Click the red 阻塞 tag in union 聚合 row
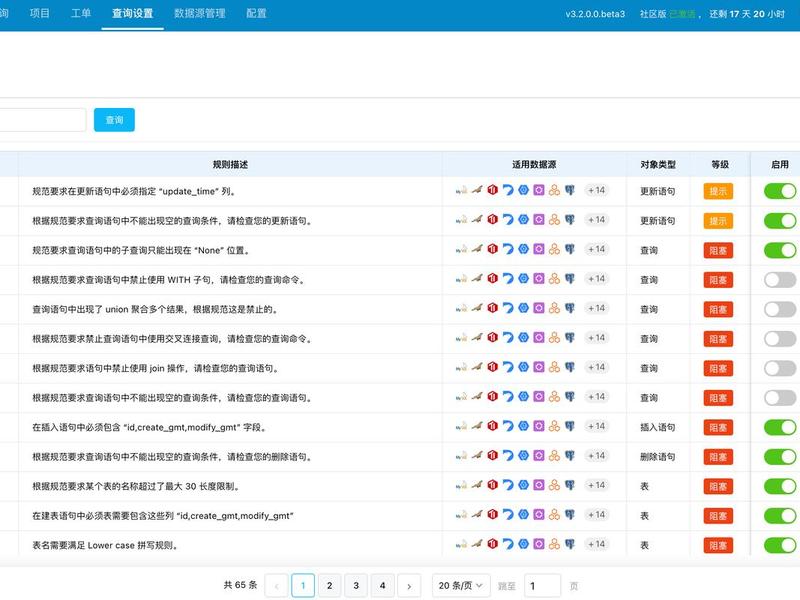 (718, 309)
